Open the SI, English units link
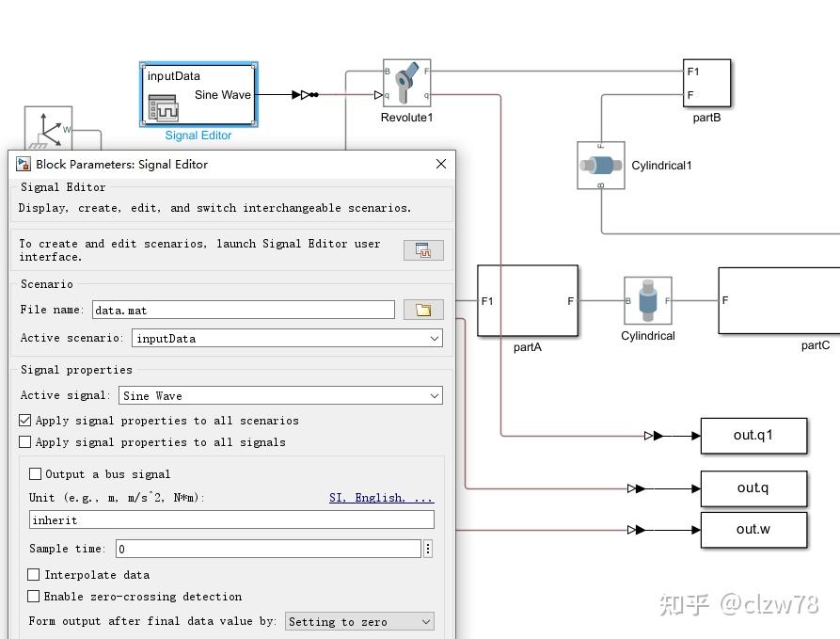The image size is (840, 639). tap(381, 497)
